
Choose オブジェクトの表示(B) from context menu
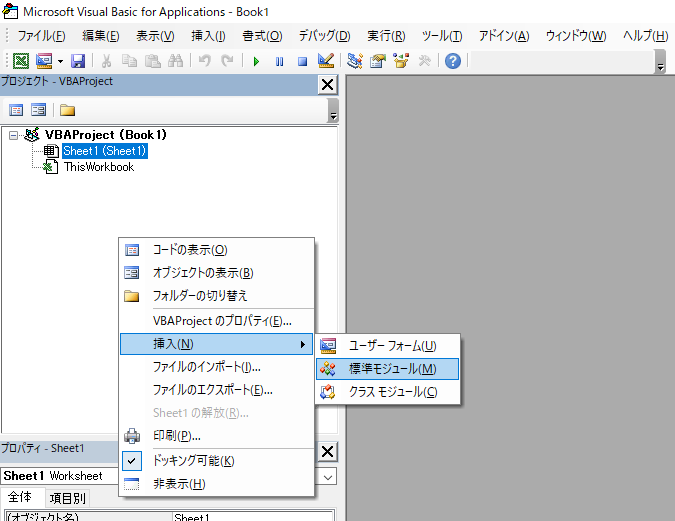point(217,273)
